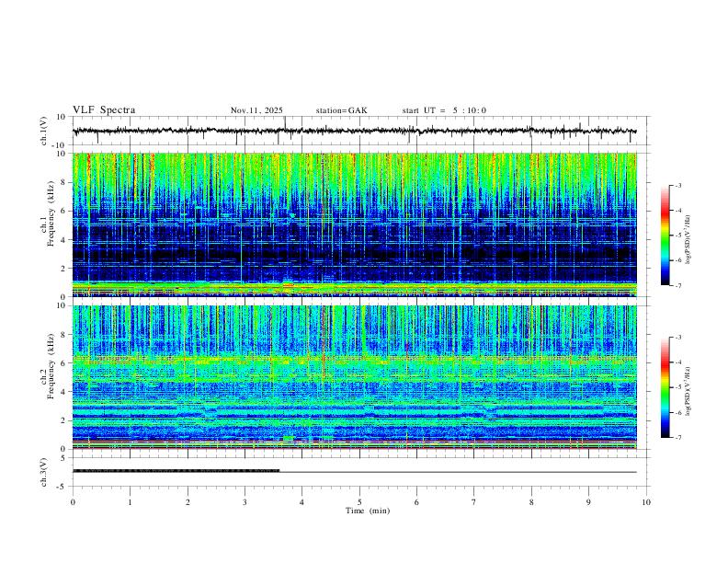Click the "4" tick label on Time axis

pos(301,502)
